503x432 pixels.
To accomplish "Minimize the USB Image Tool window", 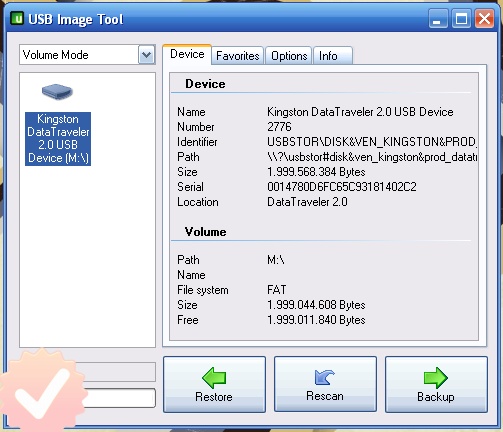I will pyautogui.click(x=438, y=19).
